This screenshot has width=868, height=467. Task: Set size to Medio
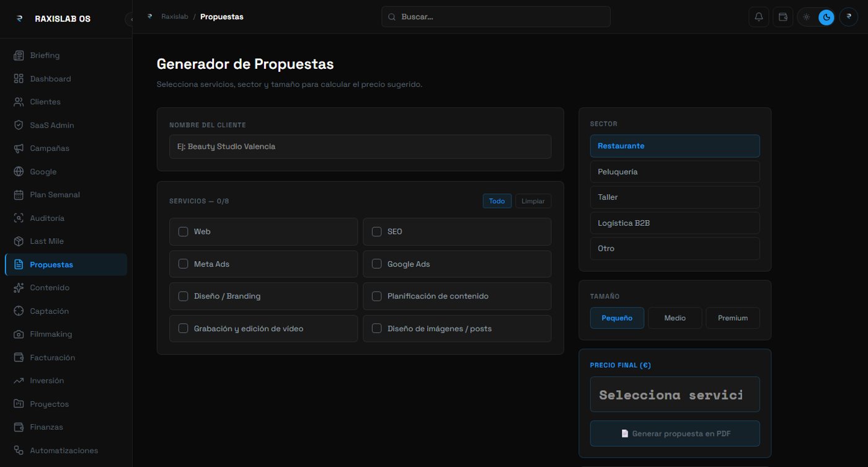[x=675, y=318]
